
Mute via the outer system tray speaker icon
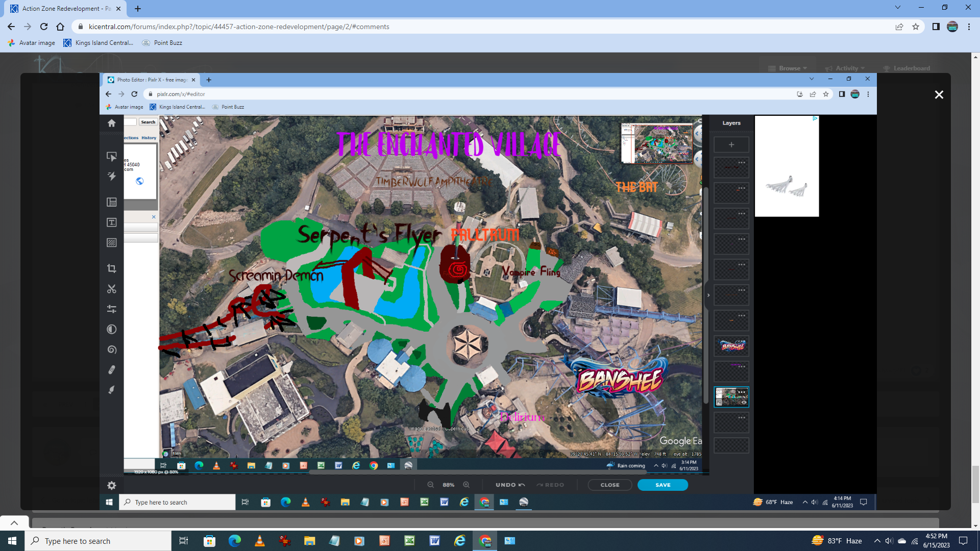(x=889, y=541)
